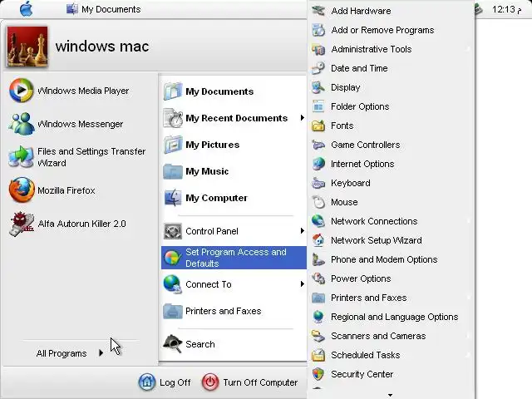Click the Date and Time icon
Image resolution: width=532 pixels, height=399 pixels.
coord(318,68)
